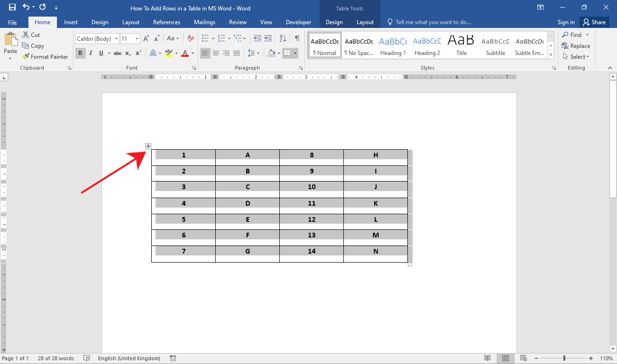
Task: Open the File tab
Action: 12,22
